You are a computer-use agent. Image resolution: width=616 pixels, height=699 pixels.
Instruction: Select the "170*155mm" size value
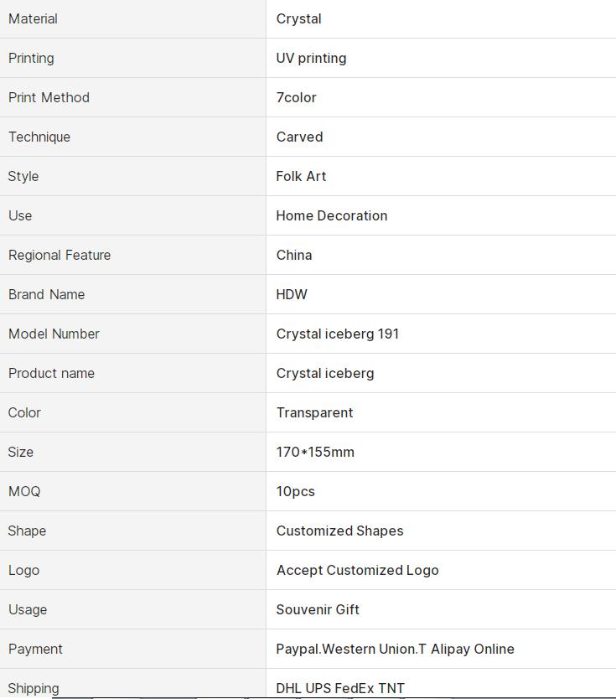pyautogui.click(x=315, y=452)
